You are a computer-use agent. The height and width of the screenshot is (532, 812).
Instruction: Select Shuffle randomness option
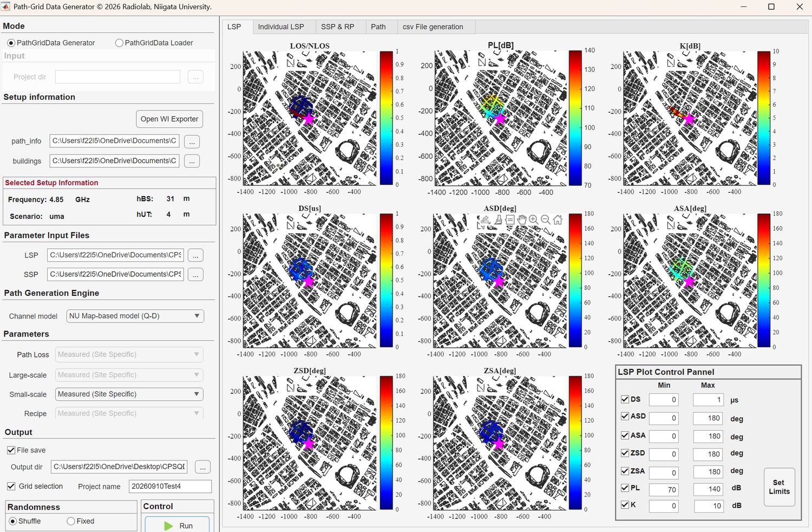[25, 521]
